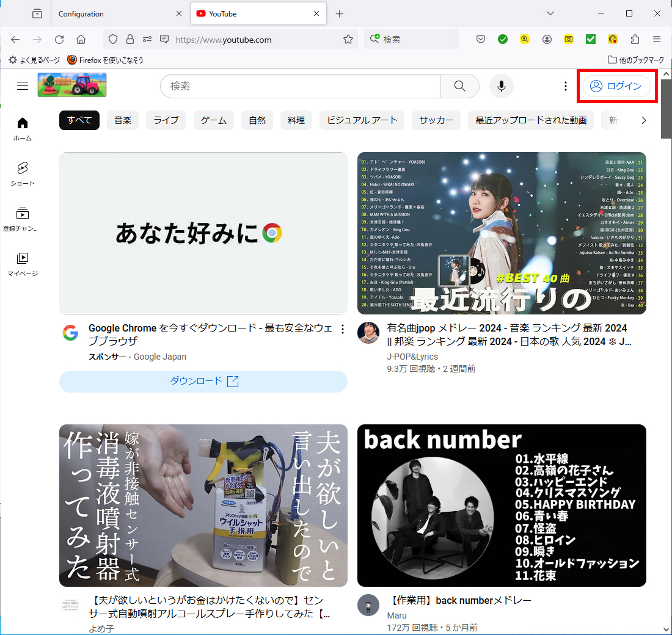Bookmark this page with the star icon
The width and height of the screenshot is (672, 635).
pos(348,40)
